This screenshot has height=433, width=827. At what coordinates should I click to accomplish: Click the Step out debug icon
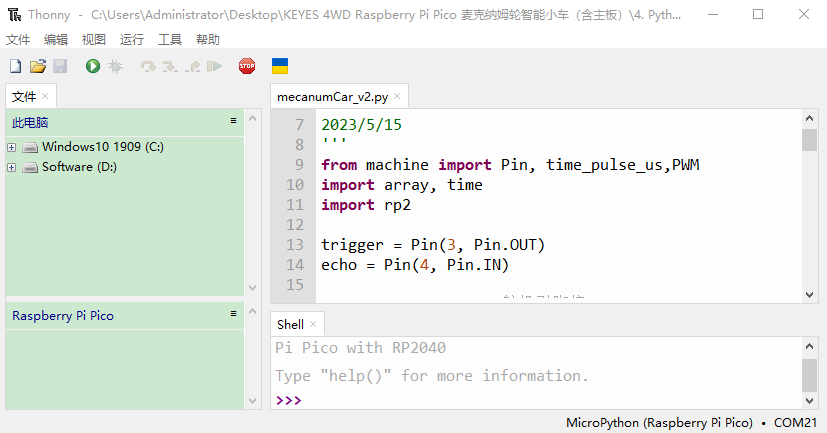click(193, 66)
